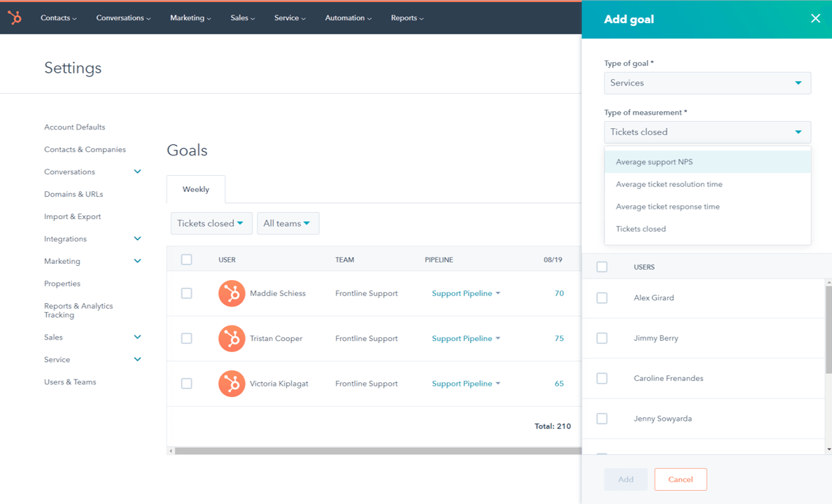Click Maddie Schiess's avatar

(x=232, y=293)
